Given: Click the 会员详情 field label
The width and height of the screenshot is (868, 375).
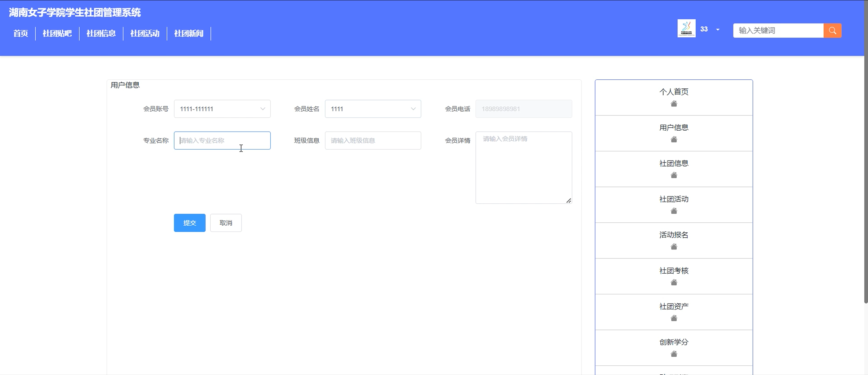Looking at the screenshot, I should pos(458,141).
